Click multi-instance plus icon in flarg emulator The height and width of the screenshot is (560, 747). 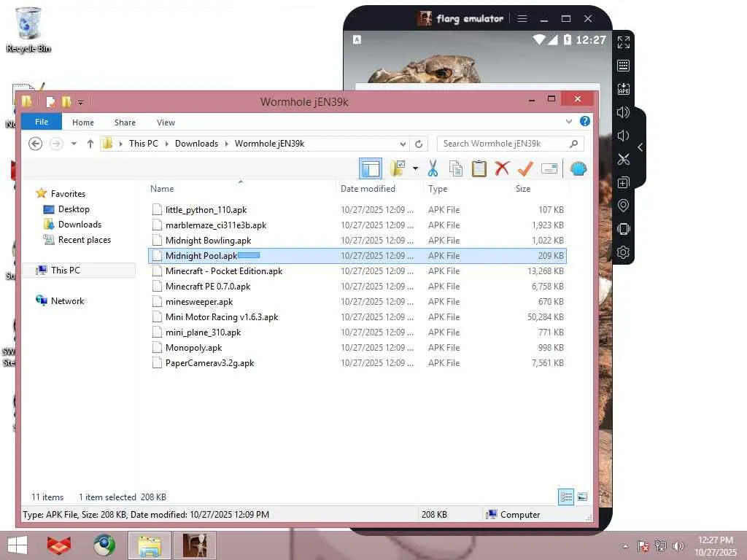(x=623, y=182)
